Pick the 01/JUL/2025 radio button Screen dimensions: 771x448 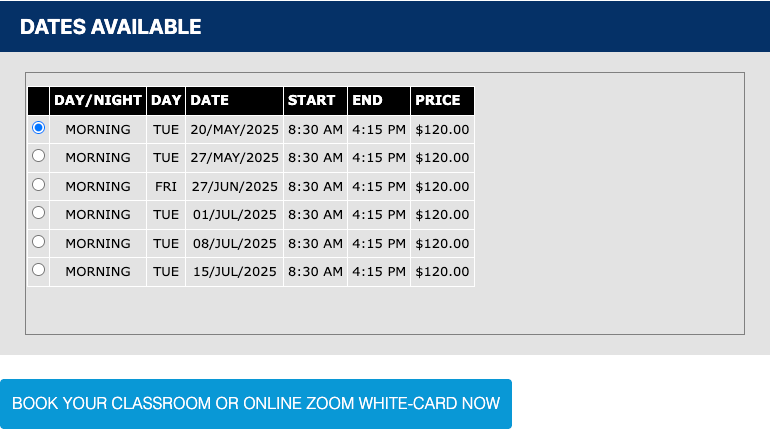click(x=39, y=213)
